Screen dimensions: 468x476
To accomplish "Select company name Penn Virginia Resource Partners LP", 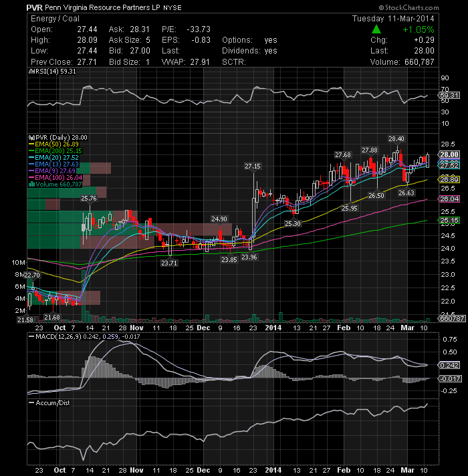I will [102, 7].
